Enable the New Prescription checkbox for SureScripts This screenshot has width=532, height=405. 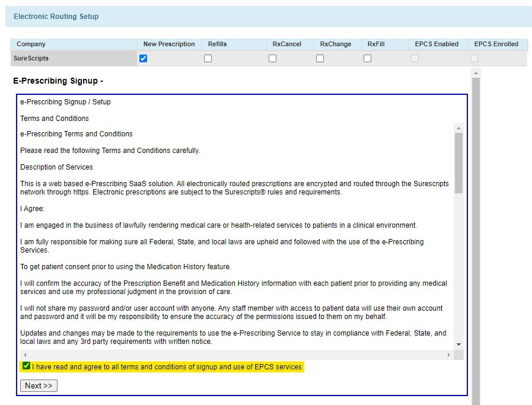pyautogui.click(x=144, y=58)
